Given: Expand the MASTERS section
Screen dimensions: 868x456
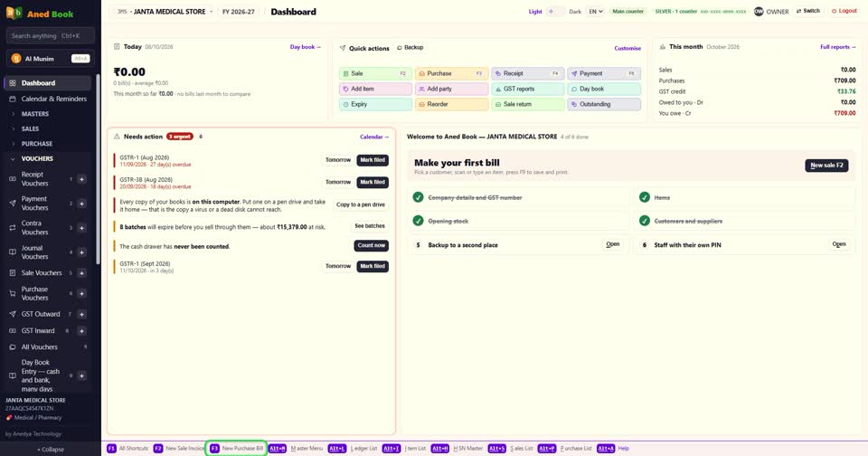Looking at the screenshot, I should 35,114.
